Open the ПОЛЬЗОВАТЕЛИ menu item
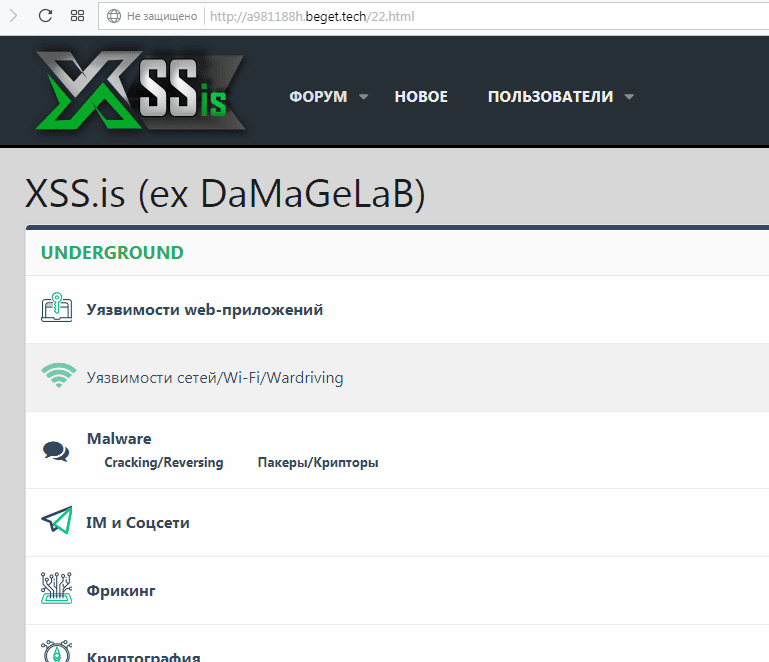The image size is (769, 662). coord(550,97)
